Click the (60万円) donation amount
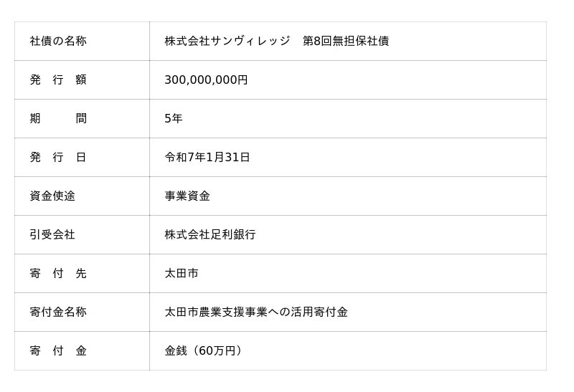The image size is (574, 392). [217, 351]
